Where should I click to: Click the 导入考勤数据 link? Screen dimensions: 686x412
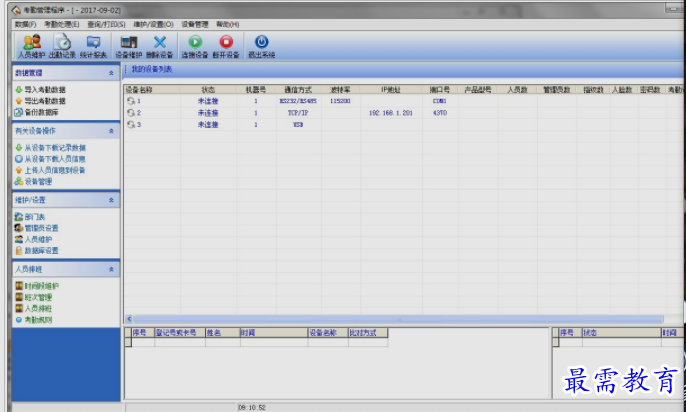(45, 90)
